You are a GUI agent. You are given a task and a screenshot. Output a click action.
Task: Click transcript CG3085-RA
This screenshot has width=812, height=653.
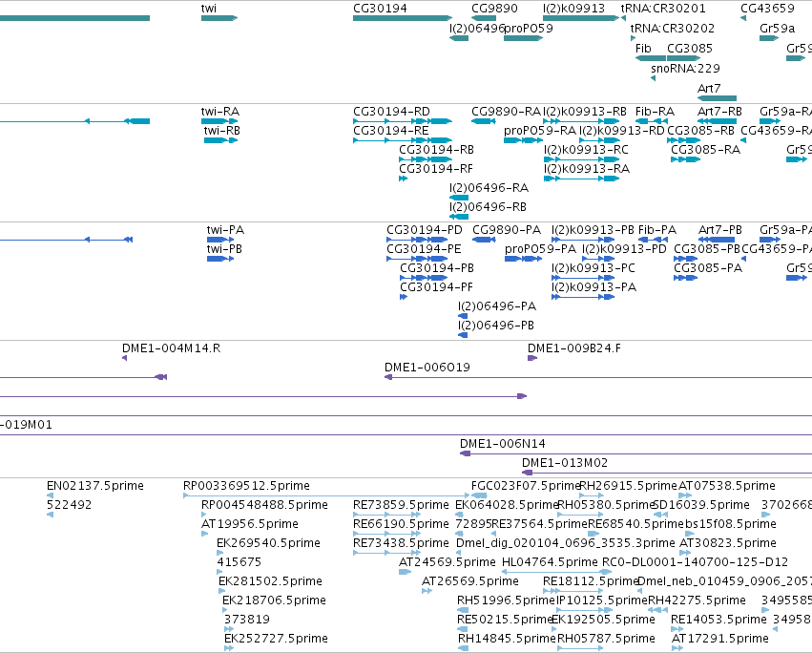point(705,150)
